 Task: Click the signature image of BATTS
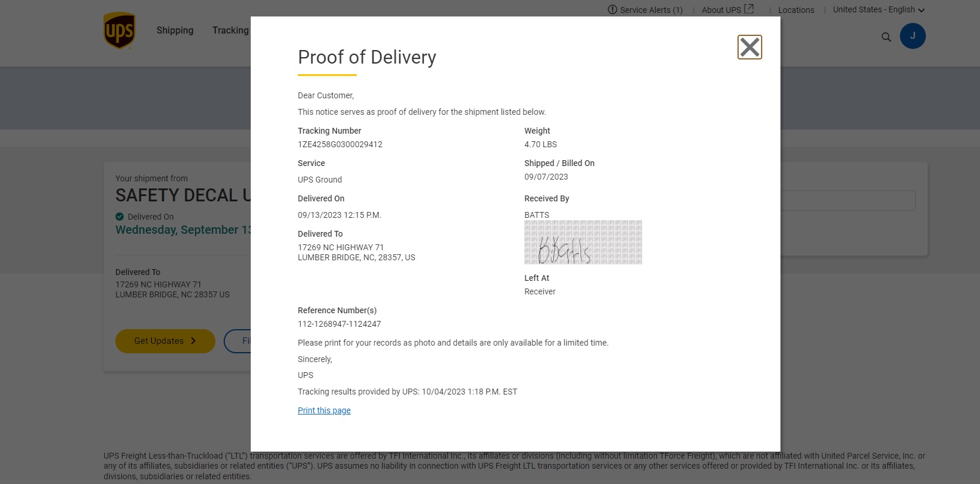point(583,242)
